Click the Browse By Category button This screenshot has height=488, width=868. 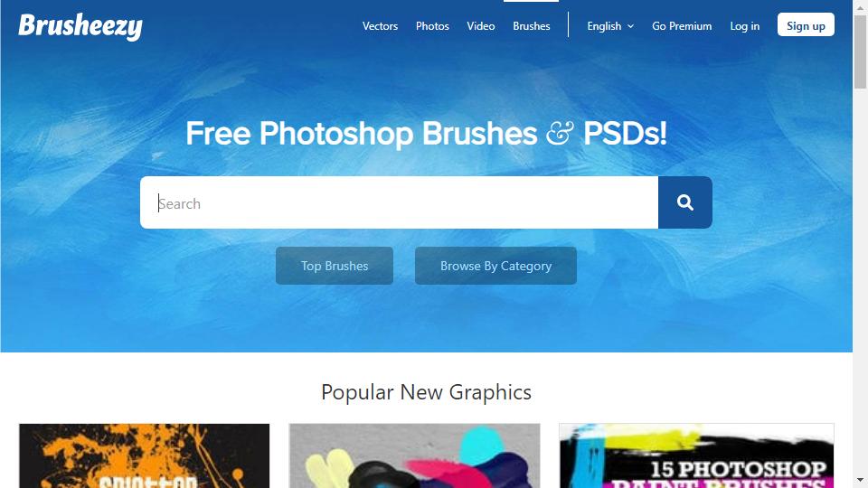495,266
